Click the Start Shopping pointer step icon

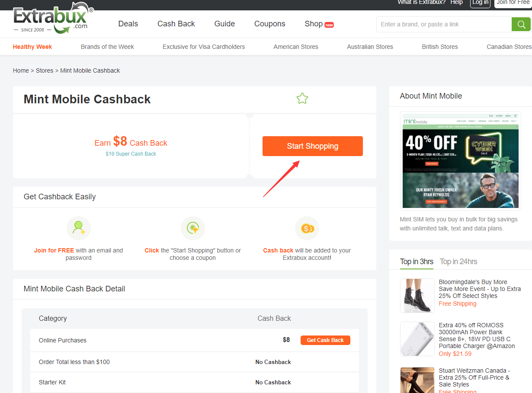click(193, 228)
